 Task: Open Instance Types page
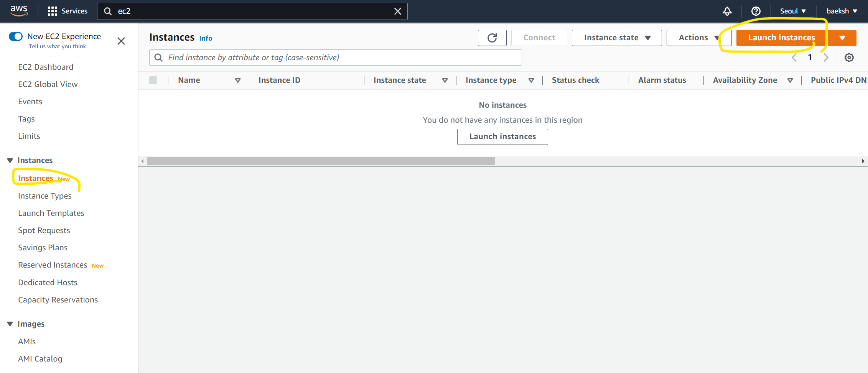coord(45,196)
